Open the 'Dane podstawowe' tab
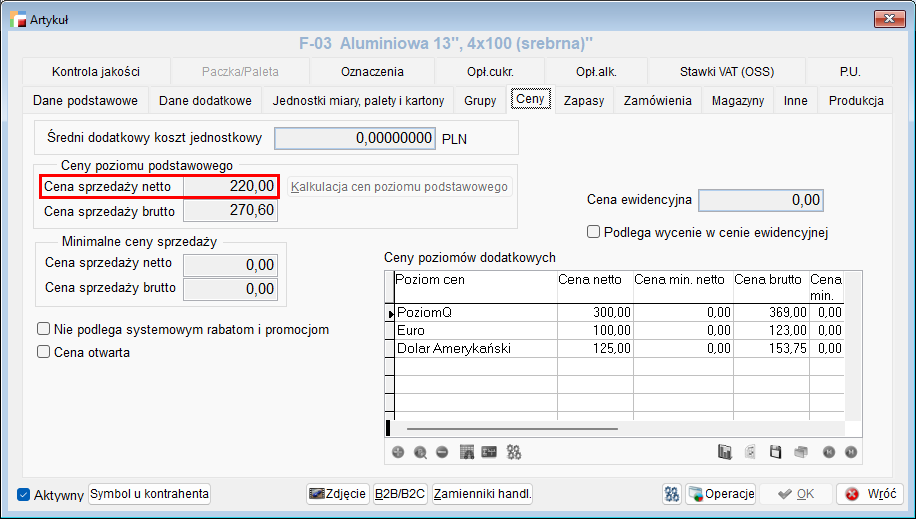Screen dimensions: 916x519 pyautogui.click(x=85, y=101)
